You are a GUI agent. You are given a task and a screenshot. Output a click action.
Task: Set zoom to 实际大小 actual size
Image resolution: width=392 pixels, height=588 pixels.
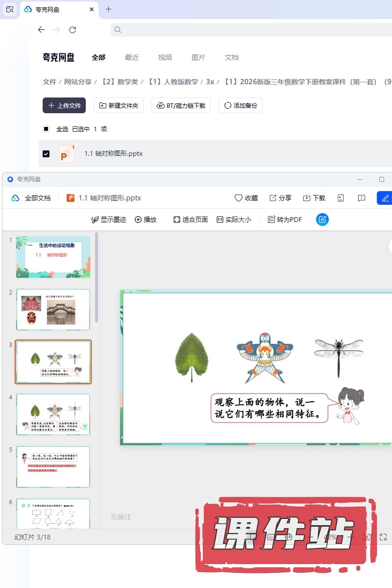click(x=234, y=220)
